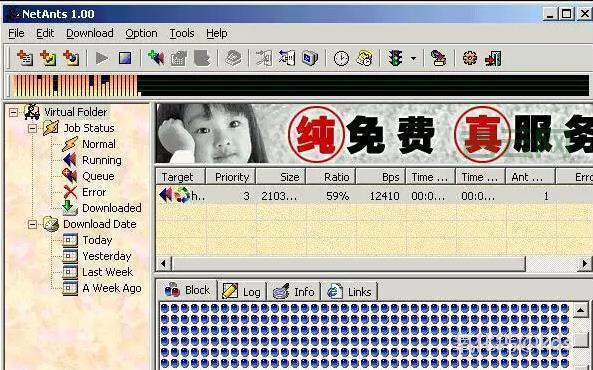
Task: Click the greyed move-job arrow icon
Action: 264,58
